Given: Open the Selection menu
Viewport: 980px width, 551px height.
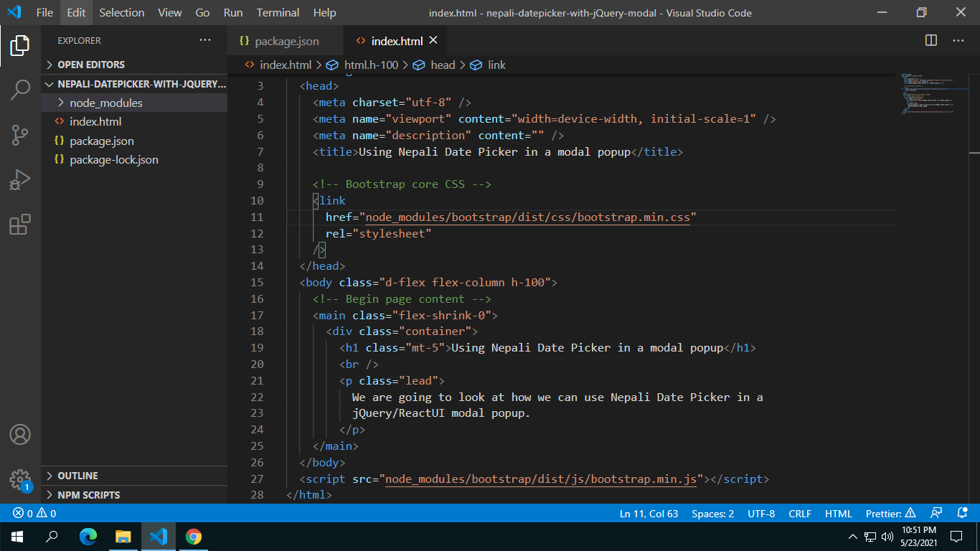Looking at the screenshot, I should click(121, 12).
